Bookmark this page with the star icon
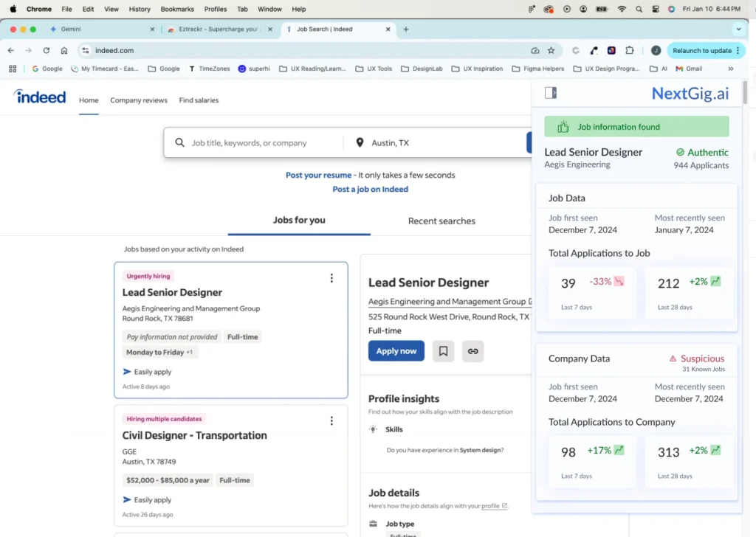756x537 pixels. [551, 51]
